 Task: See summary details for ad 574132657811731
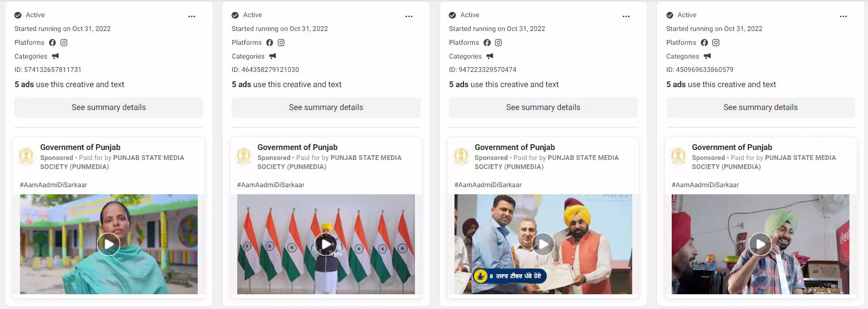[109, 107]
